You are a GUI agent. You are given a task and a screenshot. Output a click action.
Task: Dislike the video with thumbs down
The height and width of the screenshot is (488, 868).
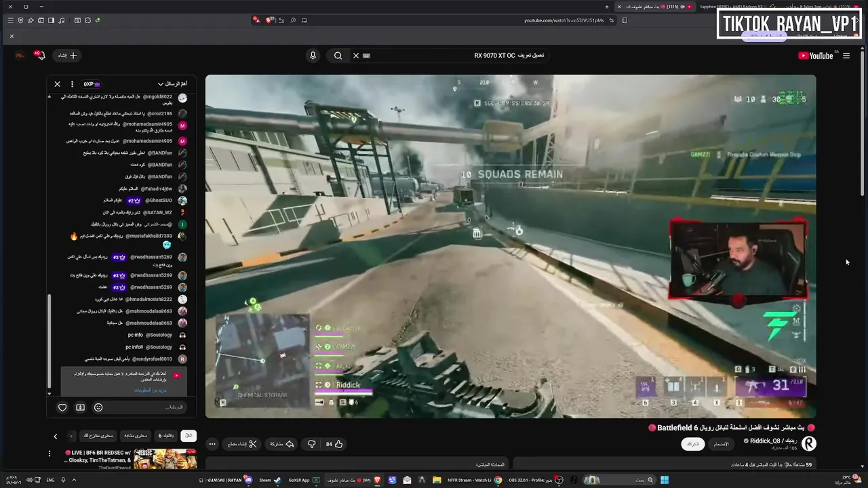[x=312, y=444]
